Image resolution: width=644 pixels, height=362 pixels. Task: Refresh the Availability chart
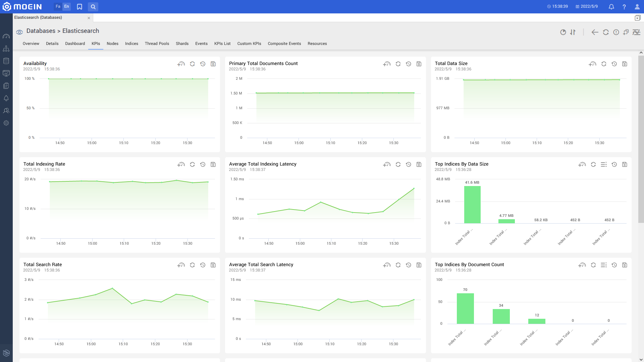click(x=192, y=64)
